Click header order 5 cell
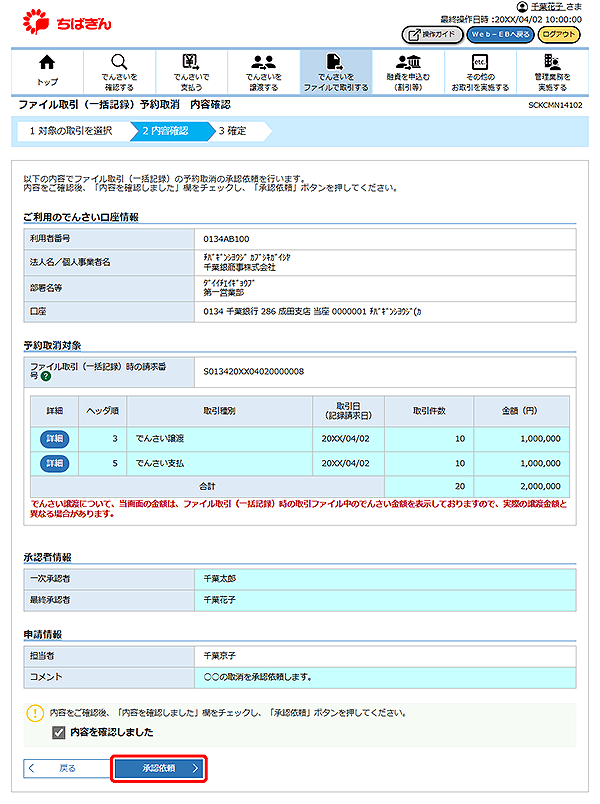The image size is (600, 804). pyautogui.click(x=103, y=464)
